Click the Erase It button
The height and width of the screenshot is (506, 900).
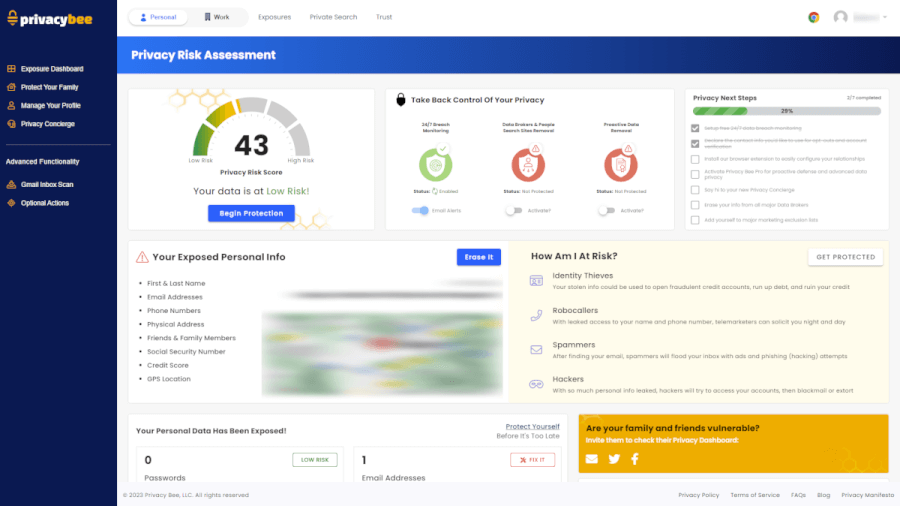[479, 257]
